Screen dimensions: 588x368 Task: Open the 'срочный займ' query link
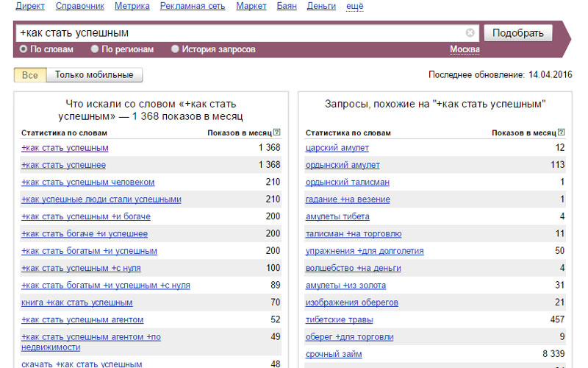(332, 354)
